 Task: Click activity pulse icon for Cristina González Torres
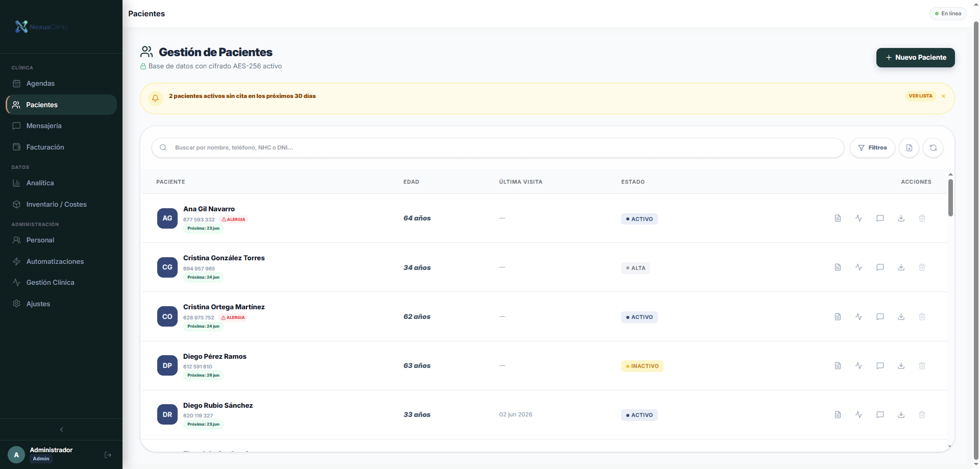point(859,267)
